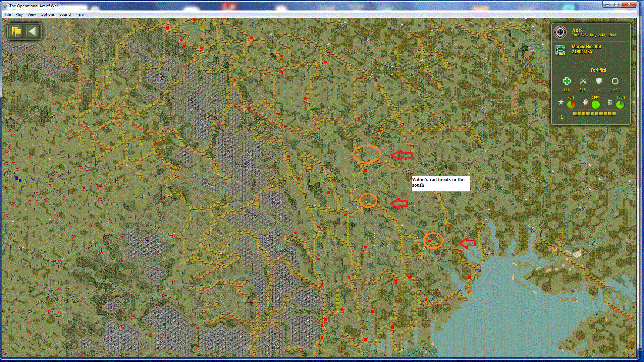
Task: Click the fuel can supply icon
Action: pos(610,102)
